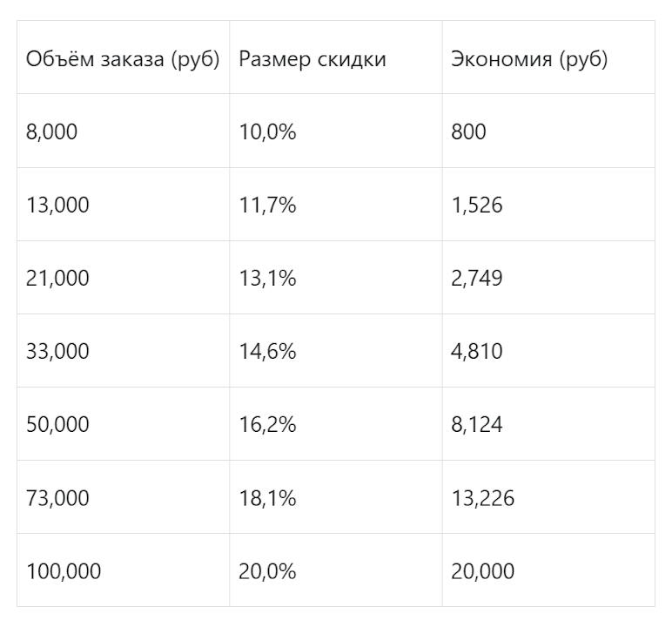The height and width of the screenshot is (627, 672).
Task: Select the 13,226 savings cell
Action: tap(482, 498)
